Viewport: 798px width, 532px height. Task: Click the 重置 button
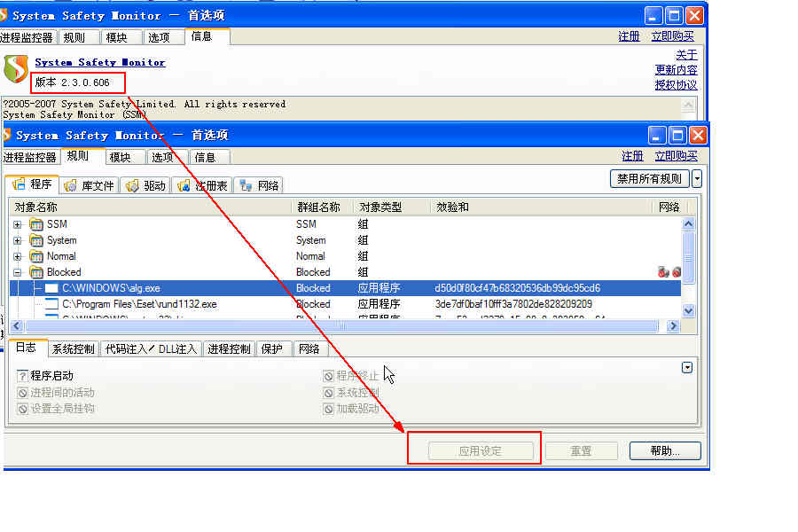581,450
